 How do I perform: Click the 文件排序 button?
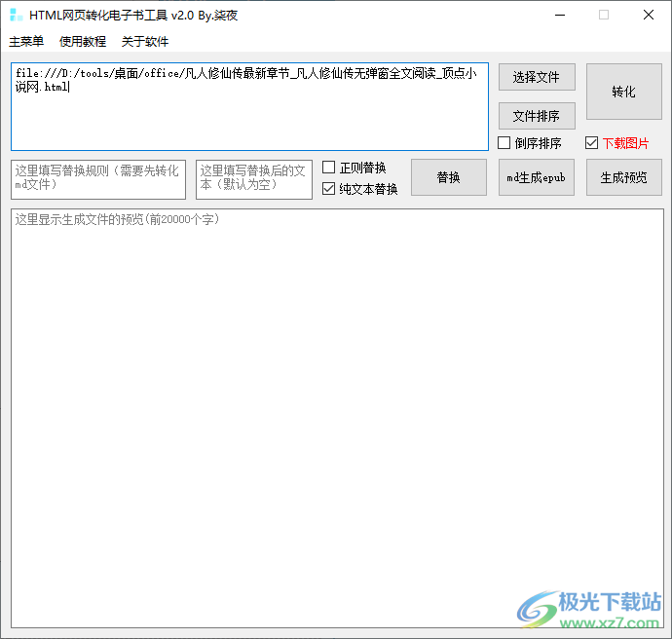click(537, 116)
